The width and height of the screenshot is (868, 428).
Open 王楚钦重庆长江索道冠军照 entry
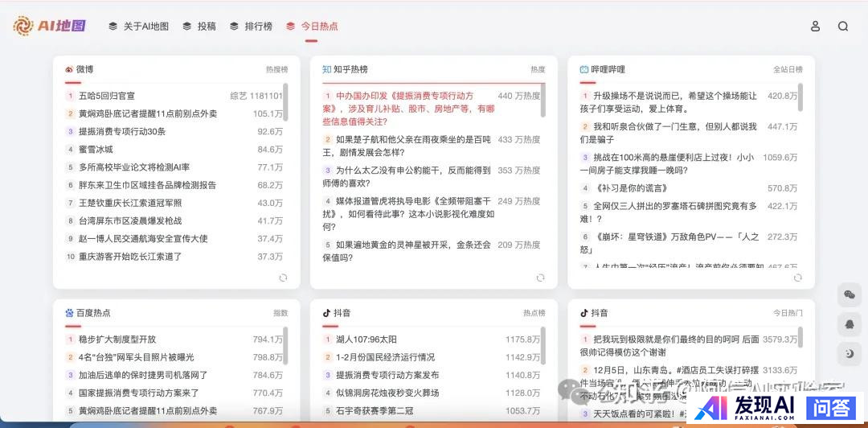pyautogui.click(x=130, y=203)
